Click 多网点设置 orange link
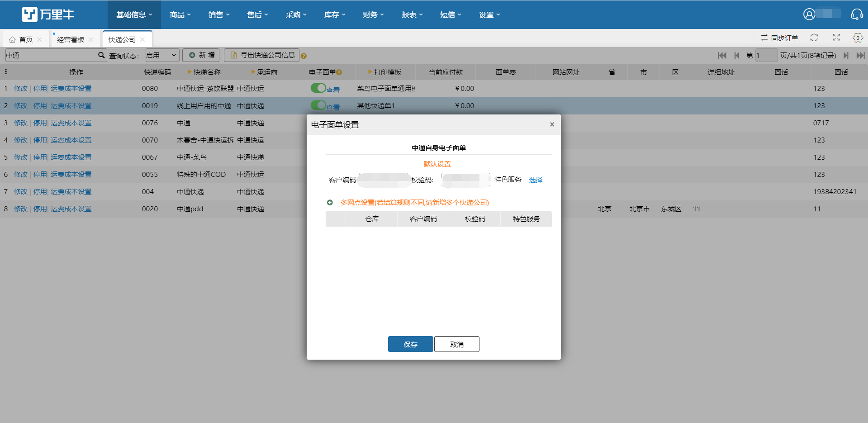The height and width of the screenshot is (423, 868). point(415,202)
